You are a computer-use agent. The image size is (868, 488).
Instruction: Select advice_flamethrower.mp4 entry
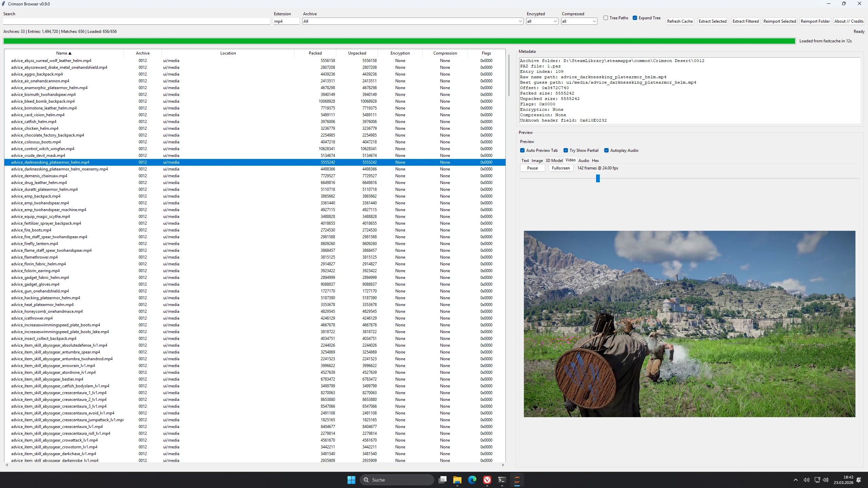pyautogui.click(x=255, y=257)
